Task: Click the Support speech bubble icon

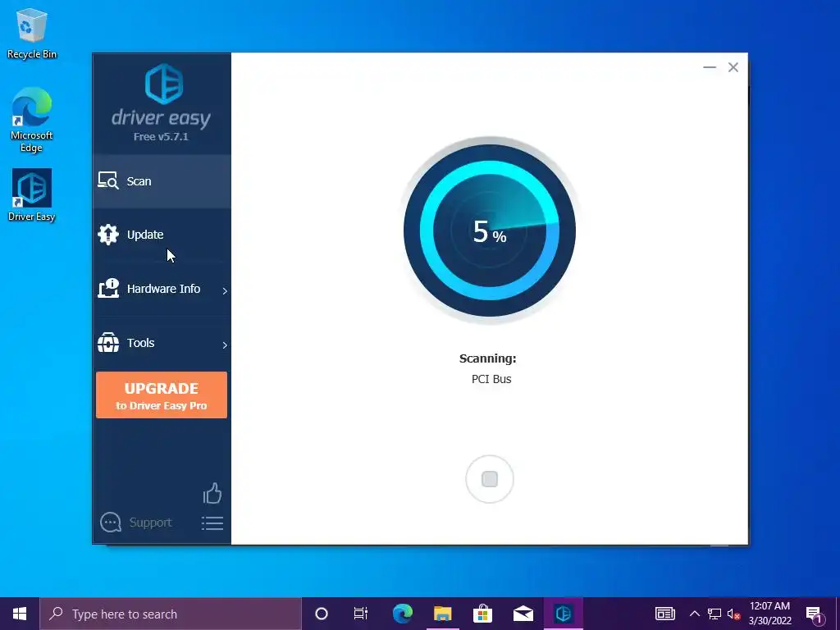Action: (111, 523)
